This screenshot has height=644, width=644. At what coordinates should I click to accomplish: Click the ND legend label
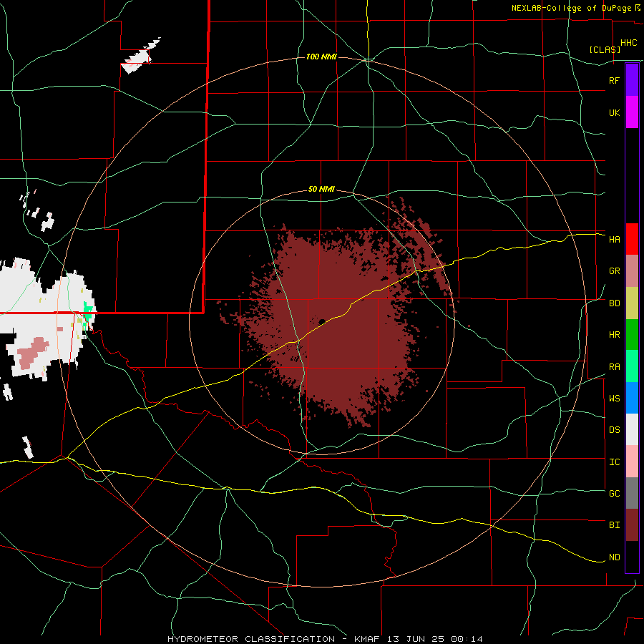(x=614, y=557)
